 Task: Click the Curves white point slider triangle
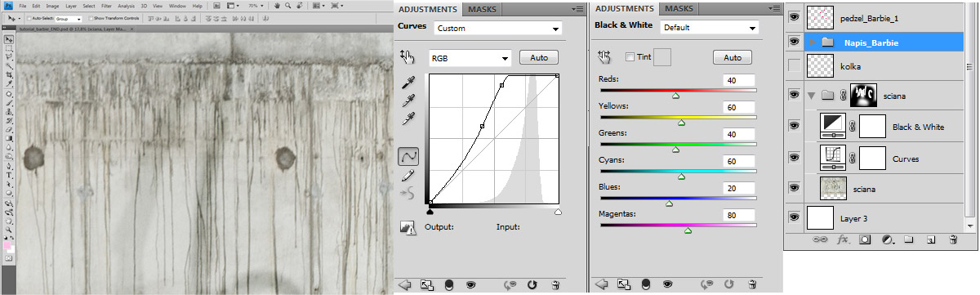559,212
